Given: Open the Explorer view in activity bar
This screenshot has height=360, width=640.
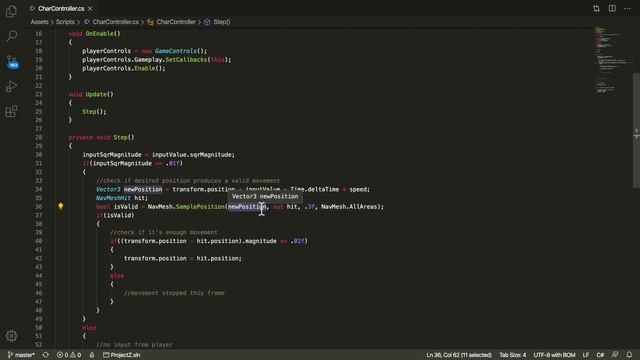Looking at the screenshot, I should coord(11,11).
